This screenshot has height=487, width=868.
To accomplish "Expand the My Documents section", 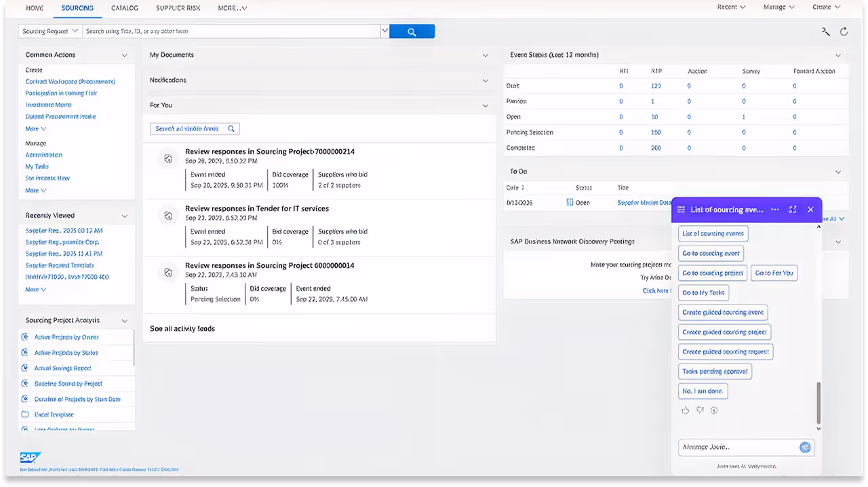I will click(x=485, y=56).
